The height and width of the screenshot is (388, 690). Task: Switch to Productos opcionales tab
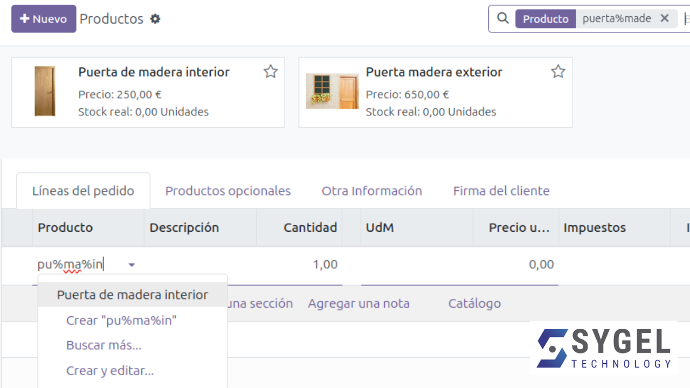click(x=228, y=191)
